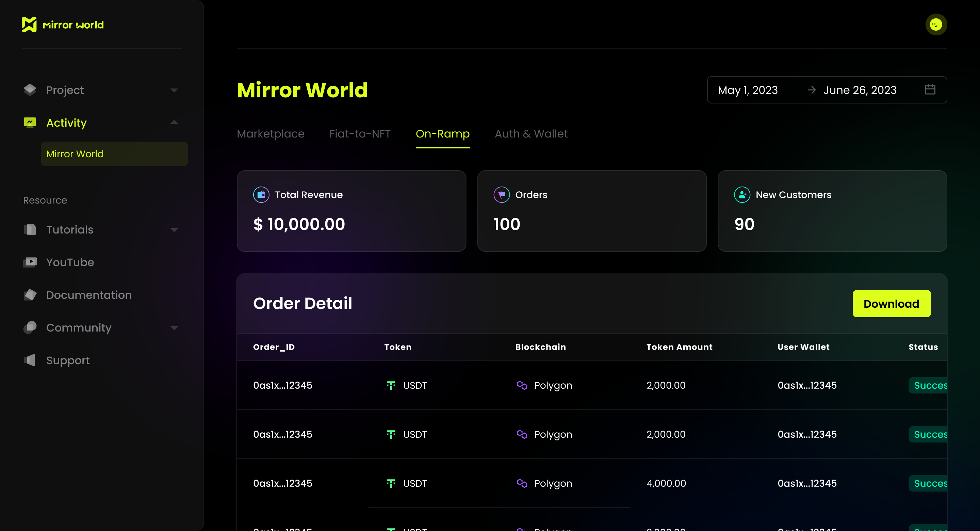Screen dimensions: 980x531
Task: Toggle the On-Ramp active tab
Action: (x=443, y=134)
